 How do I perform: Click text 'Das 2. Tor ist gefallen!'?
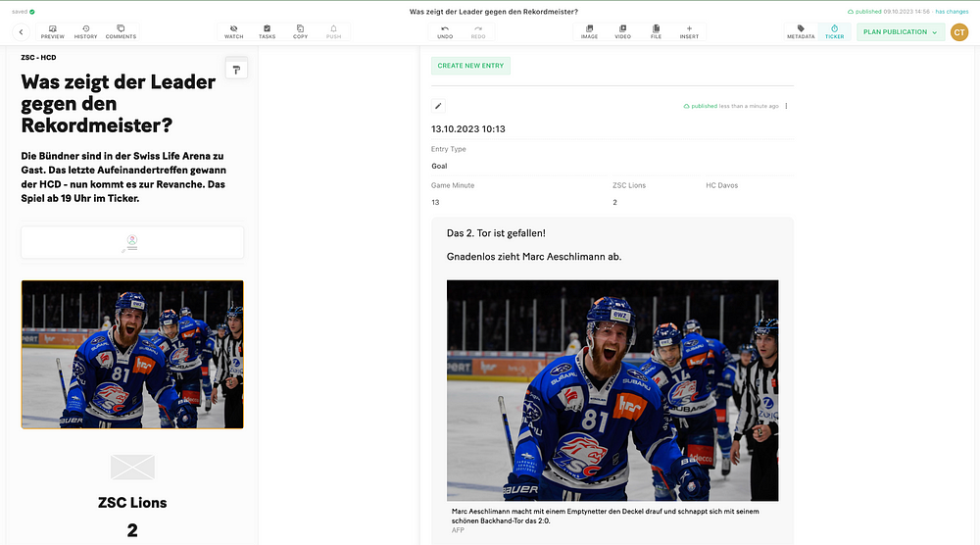(496, 233)
